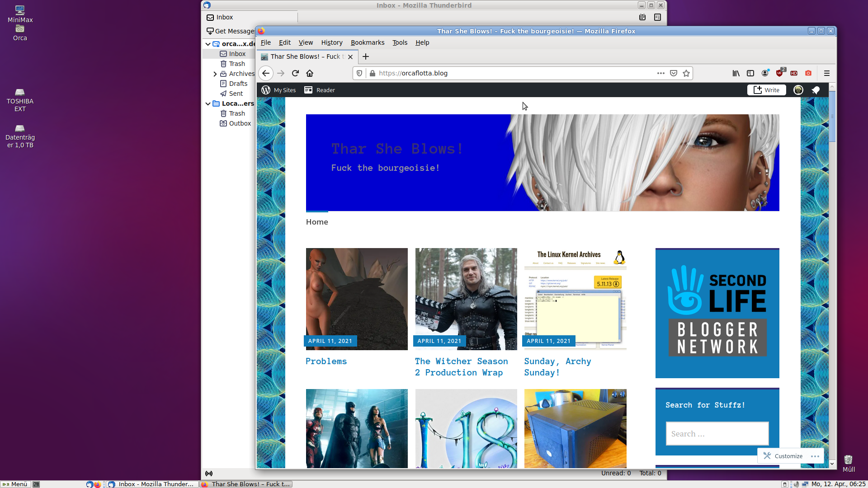The height and width of the screenshot is (488, 868).
Task: Click the red HD extension icon
Action: pos(794,73)
